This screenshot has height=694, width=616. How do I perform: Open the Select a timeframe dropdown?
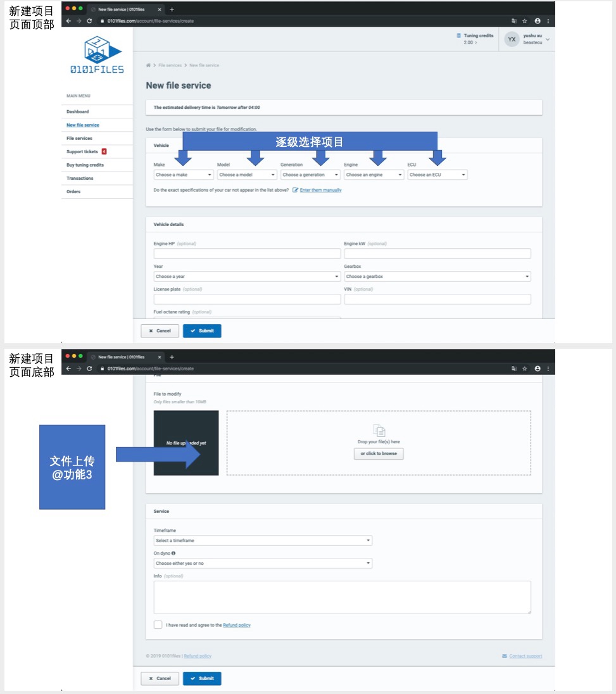pos(263,541)
